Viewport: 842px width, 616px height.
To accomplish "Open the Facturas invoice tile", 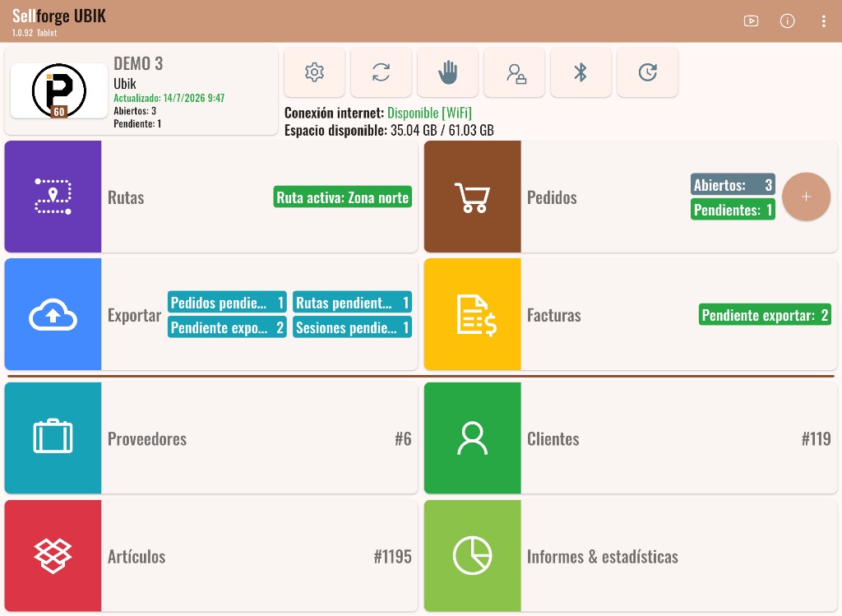I will point(631,314).
